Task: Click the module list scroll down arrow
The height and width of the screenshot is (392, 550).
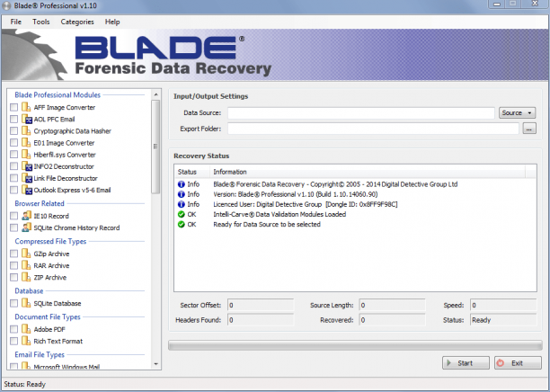Action: 155,364
